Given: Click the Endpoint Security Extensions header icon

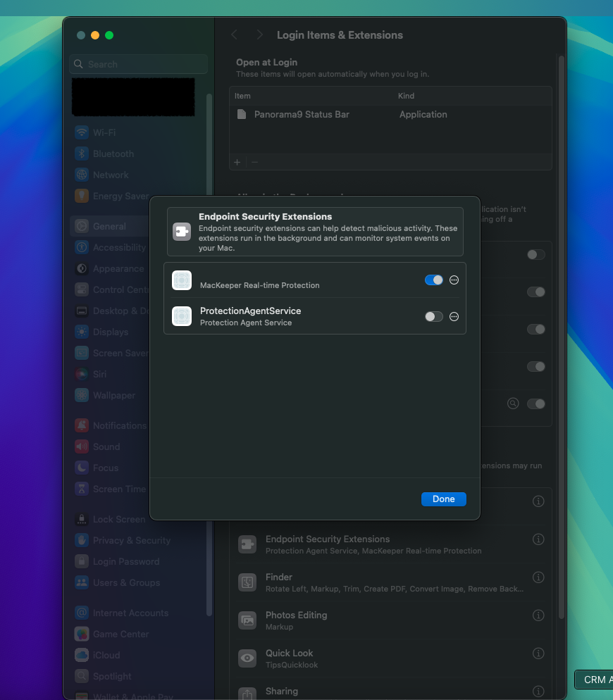Looking at the screenshot, I should tap(182, 232).
